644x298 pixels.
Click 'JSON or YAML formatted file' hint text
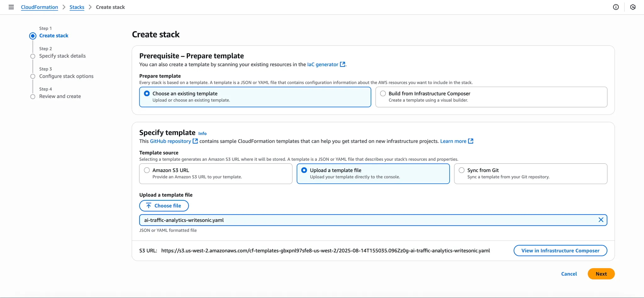pyautogui.click(x=168, y=230)
